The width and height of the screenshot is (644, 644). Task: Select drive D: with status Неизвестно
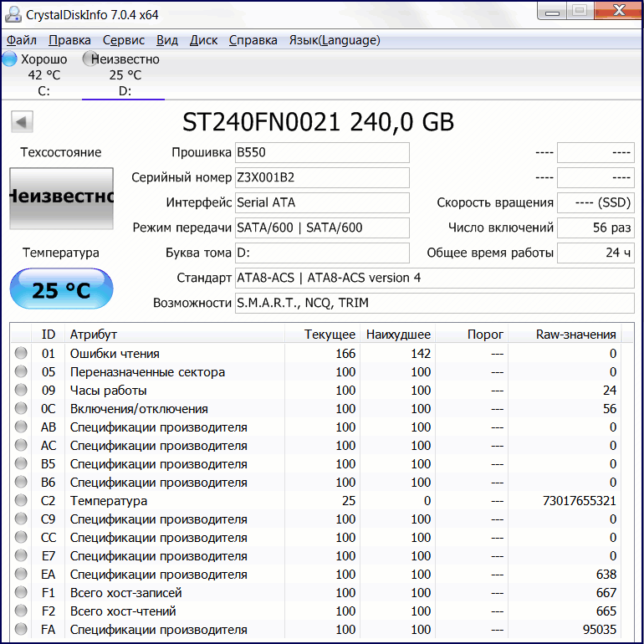[x=123, y=74]
